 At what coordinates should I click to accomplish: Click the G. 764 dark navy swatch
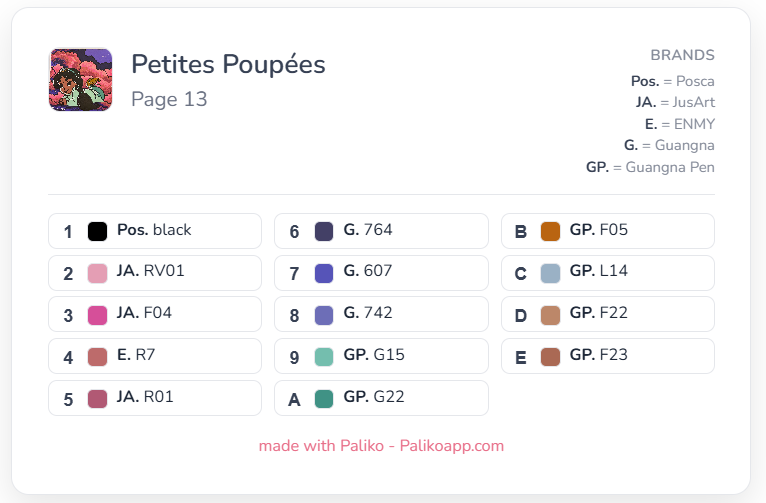pyautogui.click(x=324, y=231)
